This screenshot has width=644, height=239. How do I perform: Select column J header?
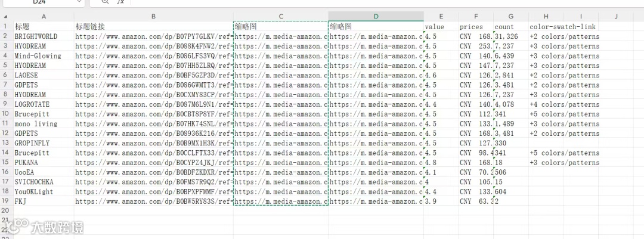(x=616, y=17)
